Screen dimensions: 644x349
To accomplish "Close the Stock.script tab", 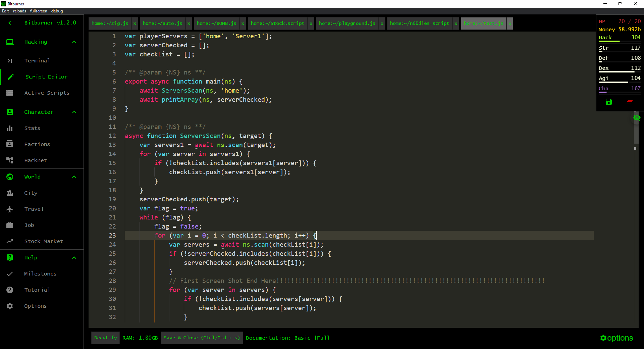I will click(x=311, y=23).
